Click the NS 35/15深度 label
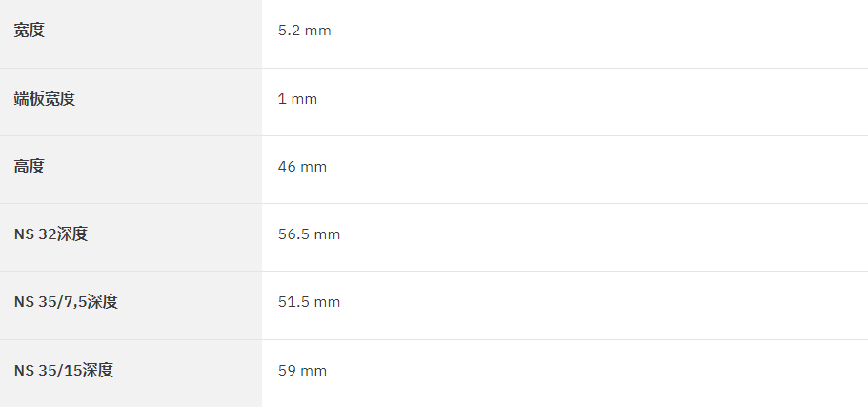 64,370
